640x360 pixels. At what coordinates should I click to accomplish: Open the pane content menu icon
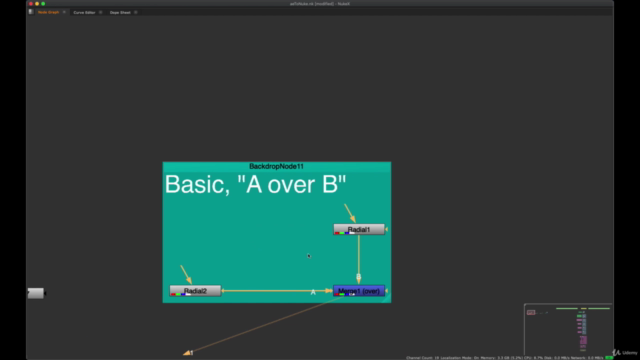point(31,12)
